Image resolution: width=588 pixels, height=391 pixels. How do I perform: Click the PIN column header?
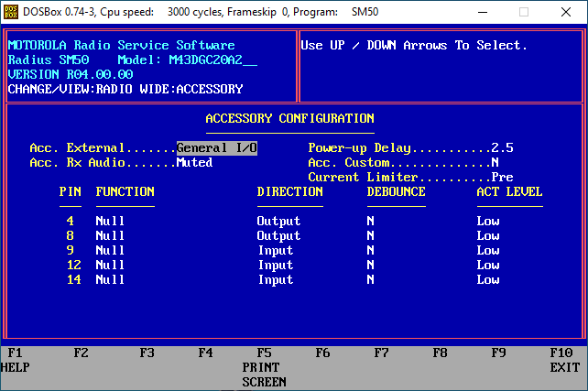tap(71, 191)
